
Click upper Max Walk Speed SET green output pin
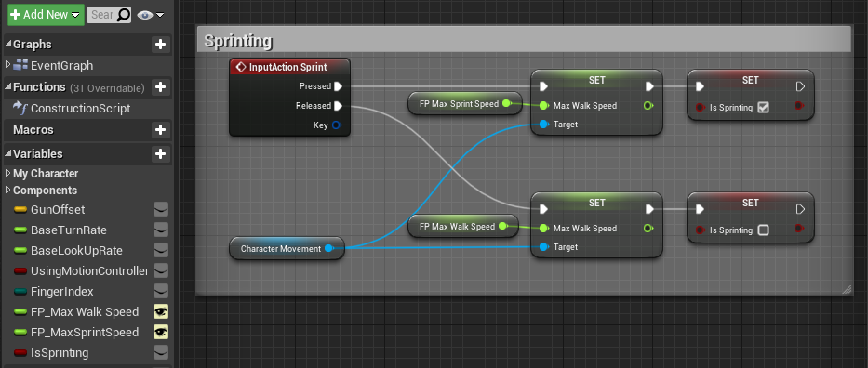pyautogui.click(x=648, y=106)
